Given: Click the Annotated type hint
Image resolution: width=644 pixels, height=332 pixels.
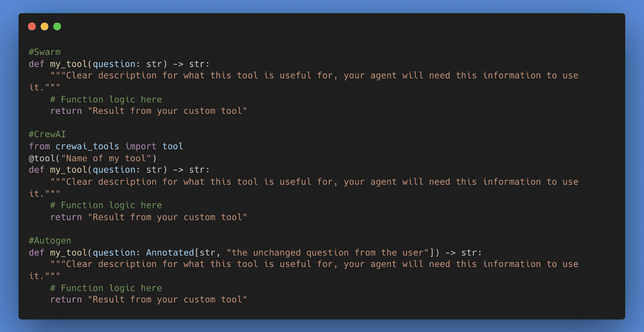Looking at the screenshot, I should tap(170, 252).
